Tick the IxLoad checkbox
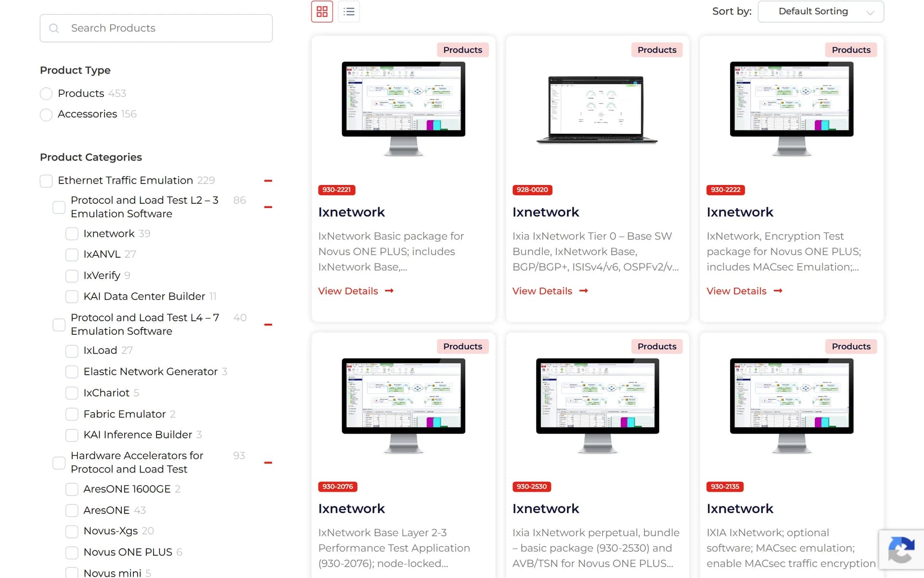Screen dimensions: 924x578 [x=72, y=351]
